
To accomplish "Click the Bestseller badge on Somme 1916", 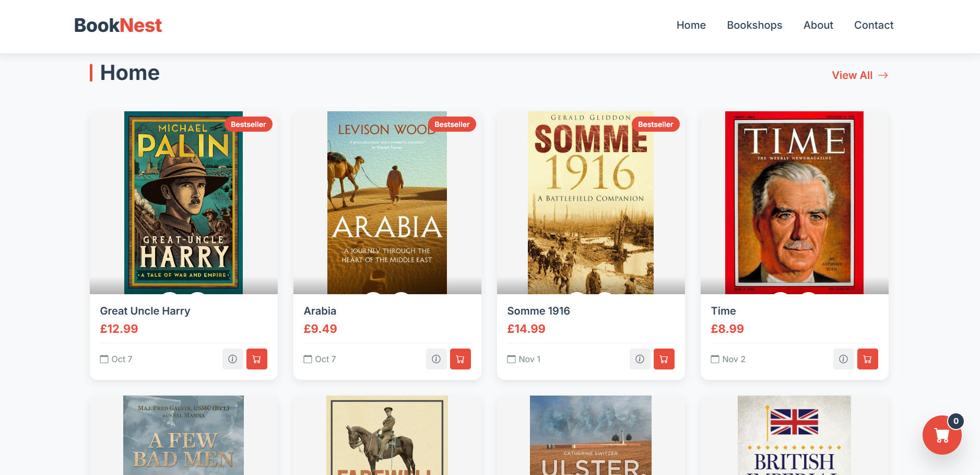I will pos(656,124).
